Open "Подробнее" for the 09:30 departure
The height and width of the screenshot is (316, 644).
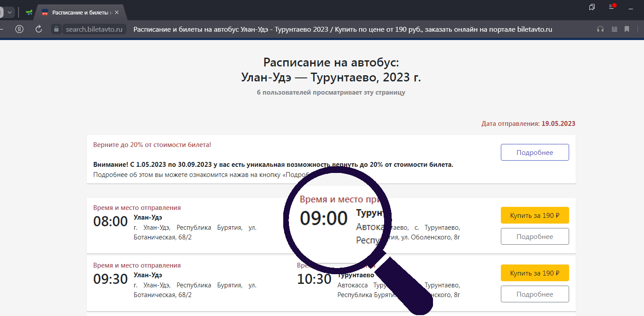(535, 294)
